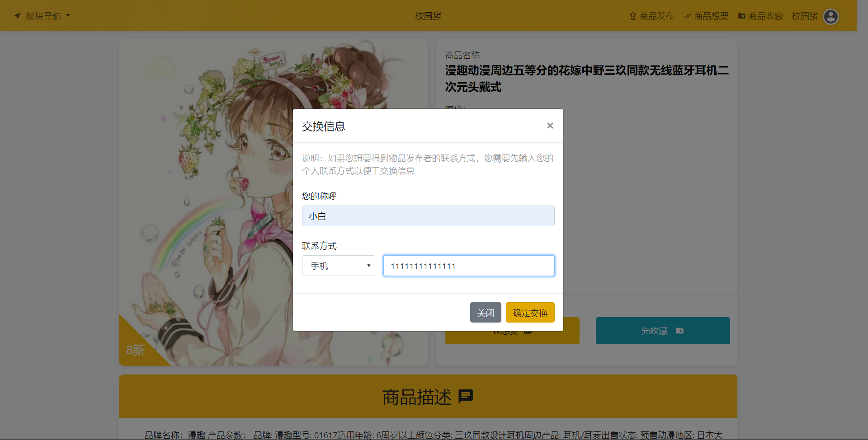Click the 您的称呼 name input field
The width and height of the screenshot is (868, 440).
click(428, 216)
